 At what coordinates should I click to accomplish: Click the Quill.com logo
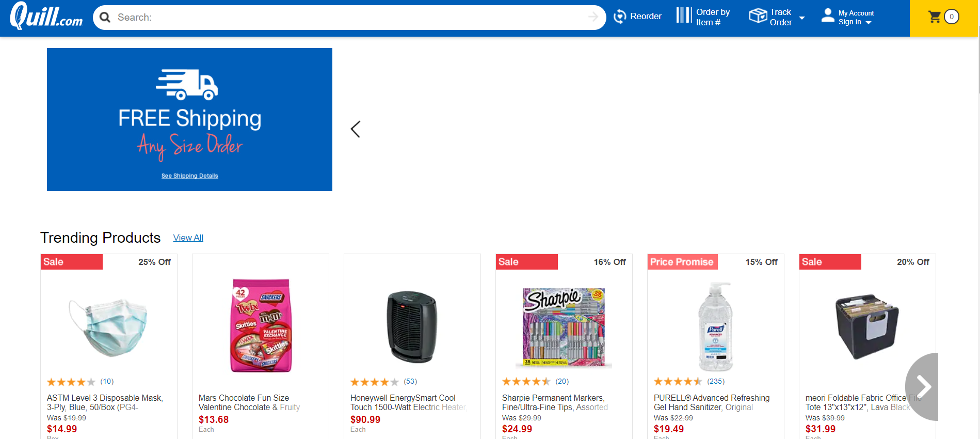(x=46, y=16)
